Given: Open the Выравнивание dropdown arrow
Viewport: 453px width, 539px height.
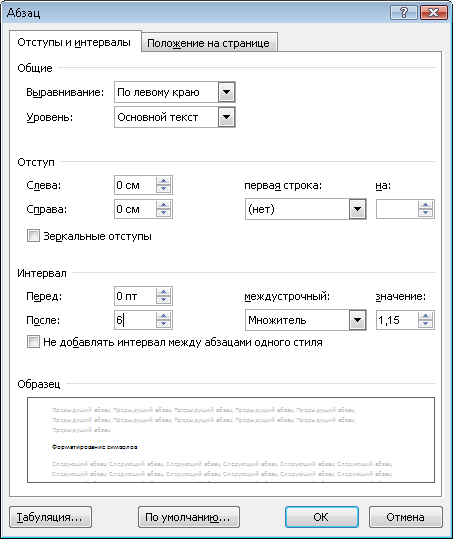Looking at the screenshot, I should tap(226, 92).
